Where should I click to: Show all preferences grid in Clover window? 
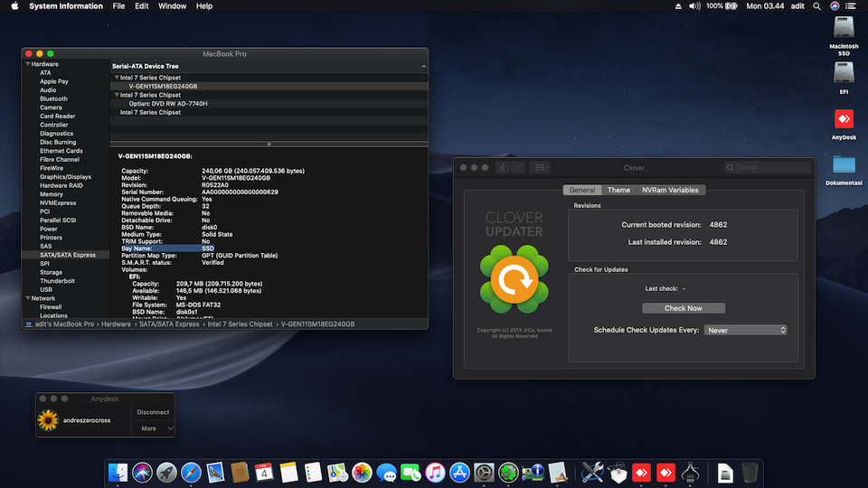tap(540, 168)
